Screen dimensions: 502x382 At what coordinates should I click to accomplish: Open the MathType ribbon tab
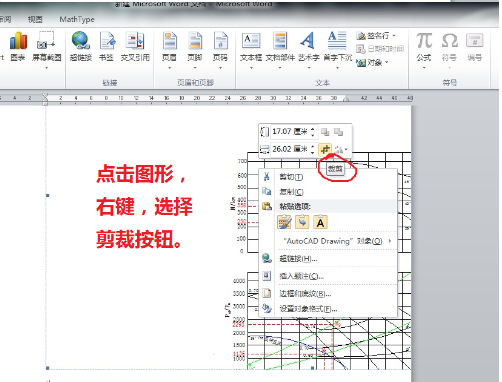[77, 19]
